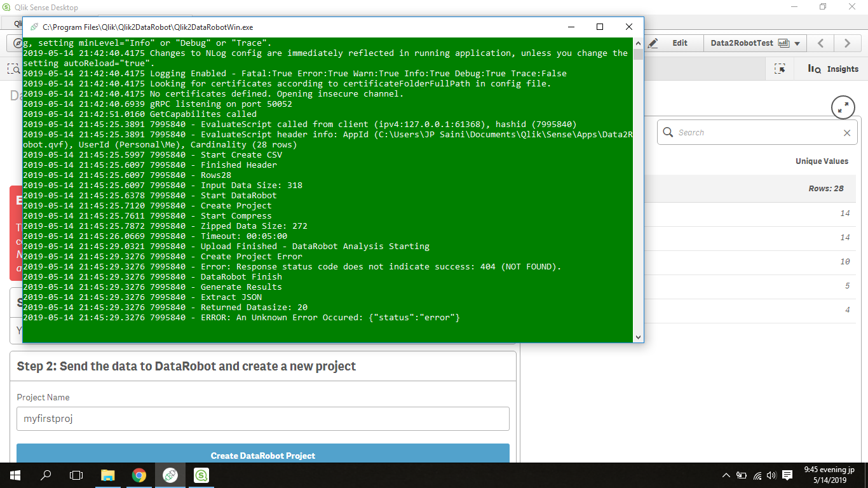The height and width of the screenshot is (488, 868).
Task: Click the console scrollbar up arrow
Action: (638, 43)
